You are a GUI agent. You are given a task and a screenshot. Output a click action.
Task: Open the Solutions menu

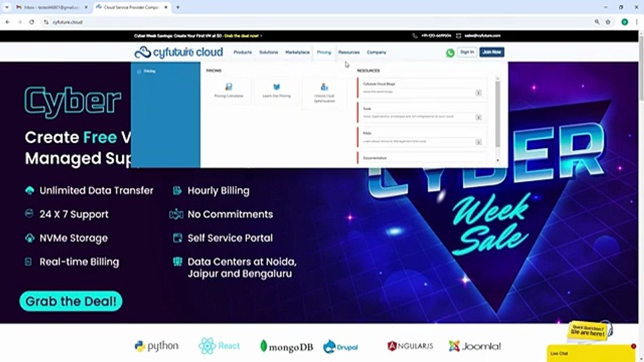[x=268, y=52]
